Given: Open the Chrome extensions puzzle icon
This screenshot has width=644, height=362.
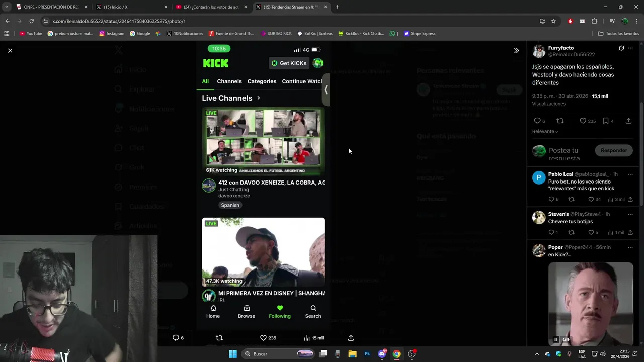Looking at the screenshot, I should [594, 21].
